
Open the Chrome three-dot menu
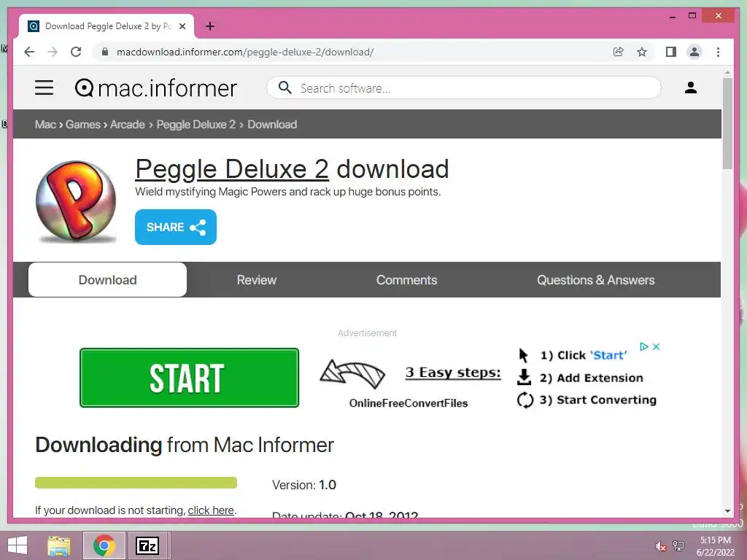tap(719, 52)
